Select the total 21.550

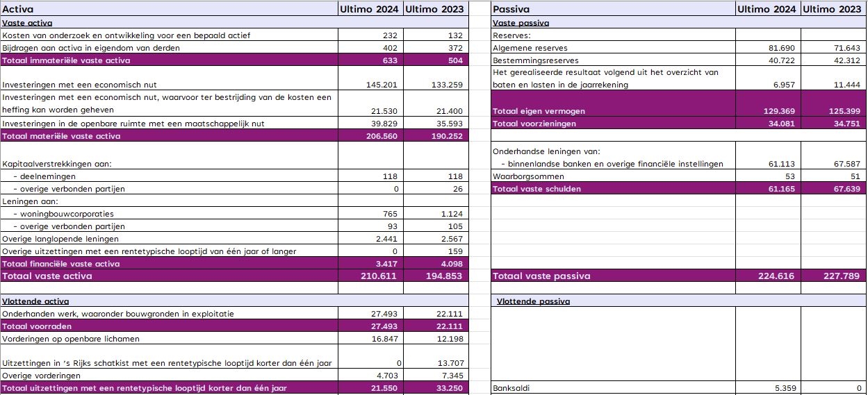[384, 388]
